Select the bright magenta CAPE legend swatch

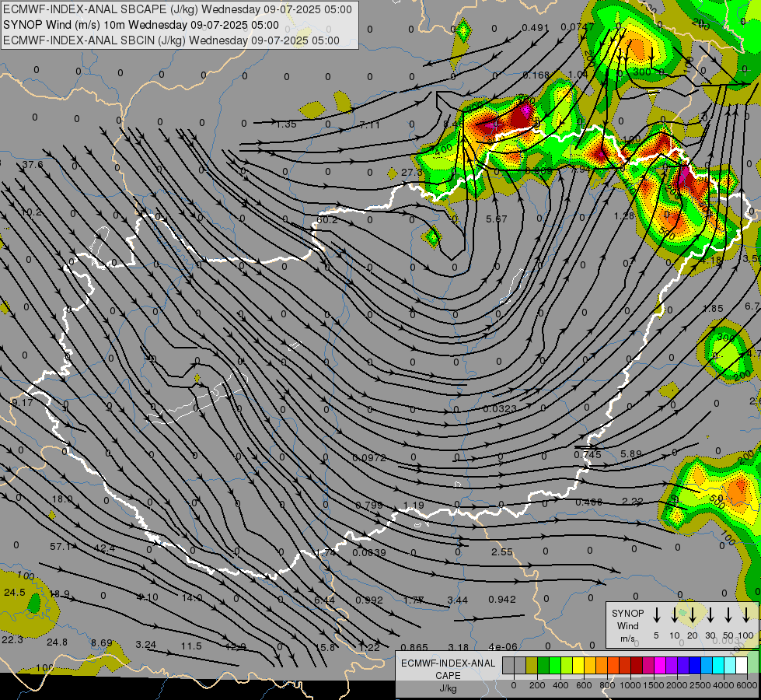660,665
